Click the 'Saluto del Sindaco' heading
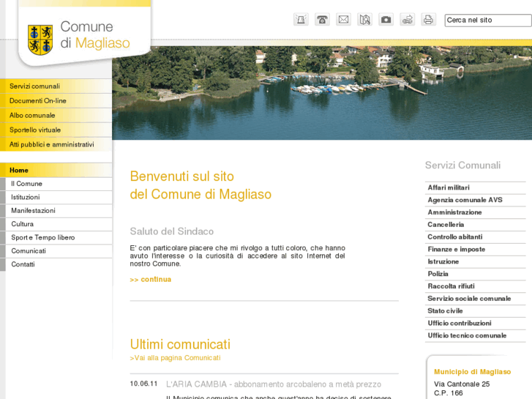Image resolution: width=532 pixels, height=399 pixels. (172, 231)
